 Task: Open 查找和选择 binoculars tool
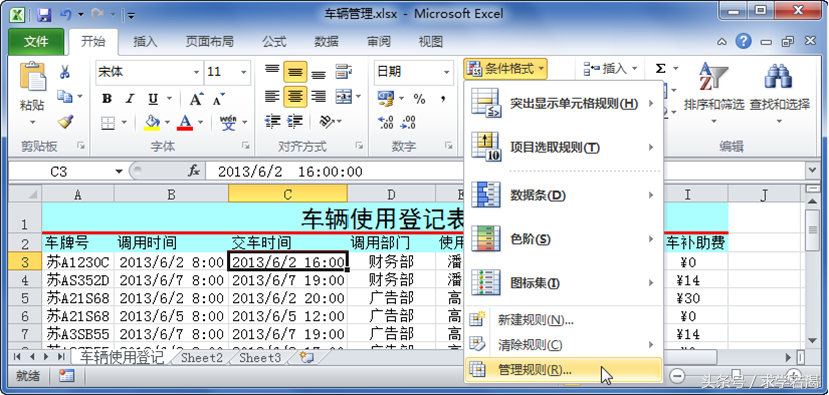pos(779,93)
